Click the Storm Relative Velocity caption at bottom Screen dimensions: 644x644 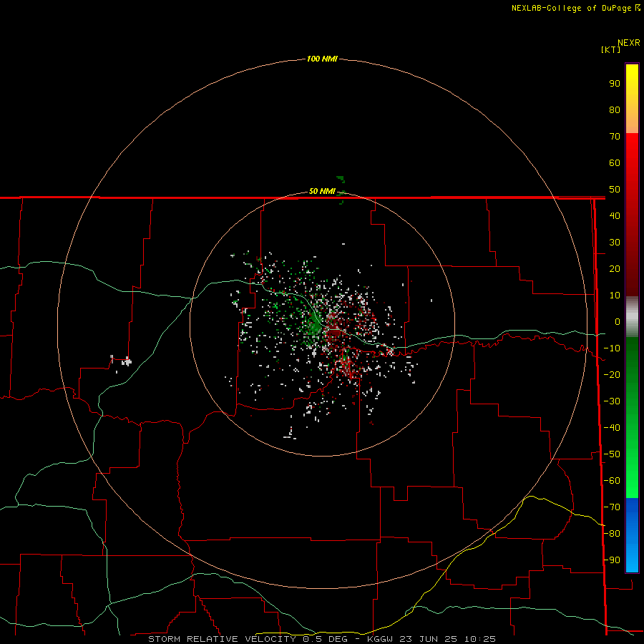(322, 639)
